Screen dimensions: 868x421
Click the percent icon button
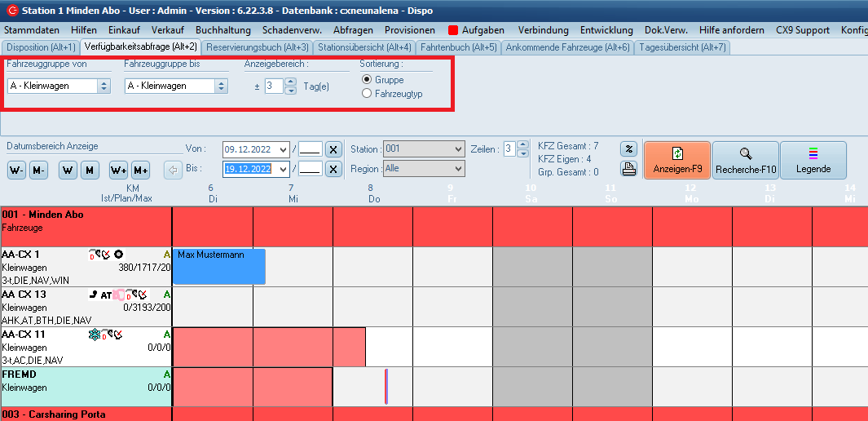pyautogui.click(x=628, y=148)
